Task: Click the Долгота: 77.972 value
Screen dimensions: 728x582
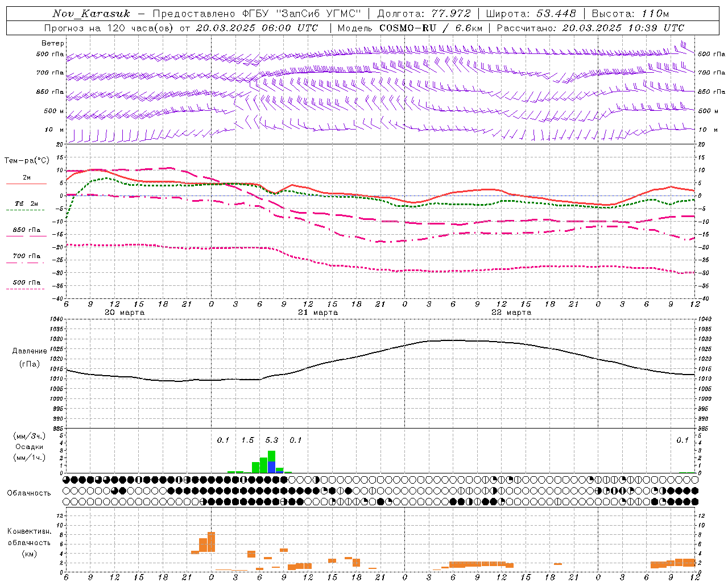Action: coord(424,14)
